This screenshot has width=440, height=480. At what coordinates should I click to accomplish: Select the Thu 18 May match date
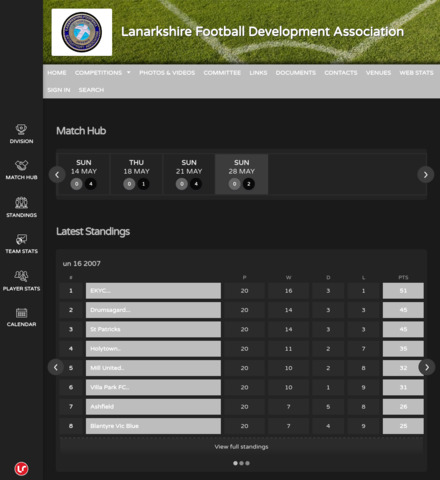point(136,174)
